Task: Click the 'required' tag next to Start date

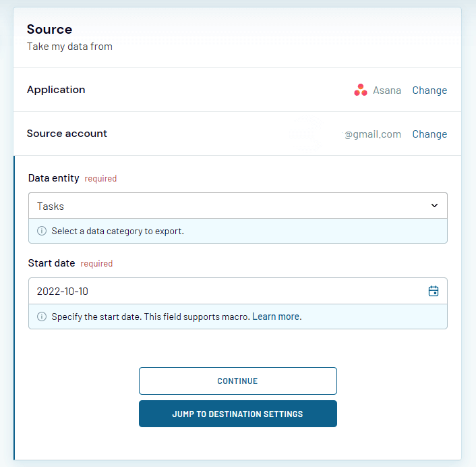Action: click(96, 264)
